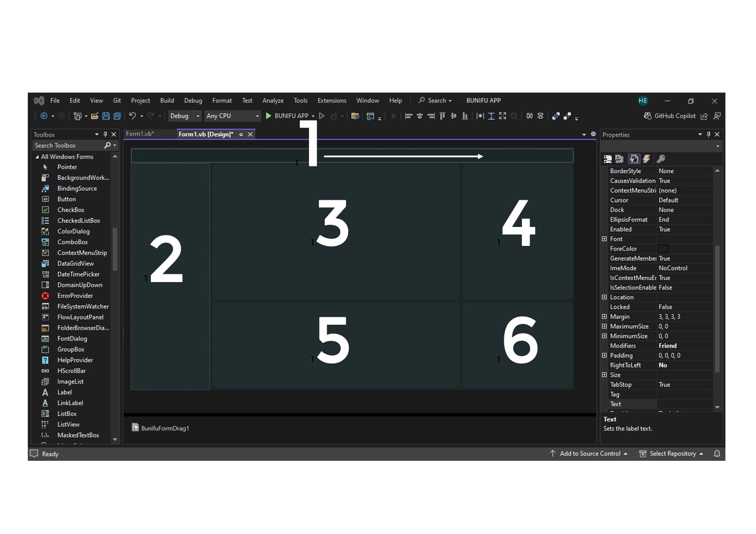Screen dimensions: 756x534
Task: Click the Undo arrow icon
Action: (132, 116)
